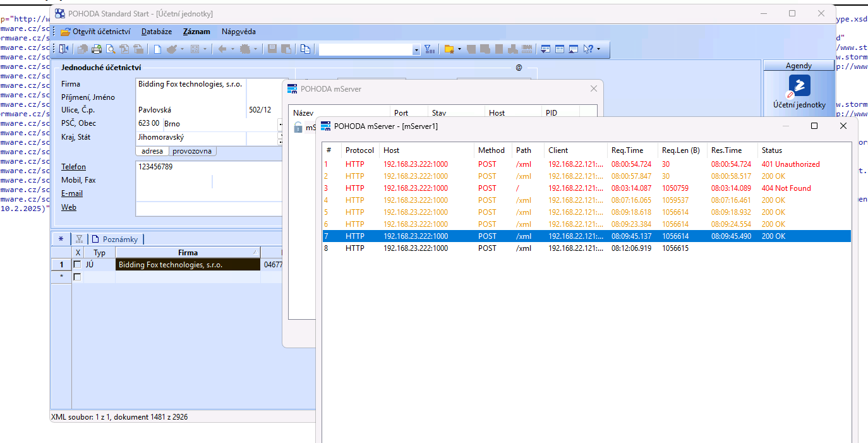Switch to the provozovna tab
This screenshot has width=868, height=443.
(193, 151)
